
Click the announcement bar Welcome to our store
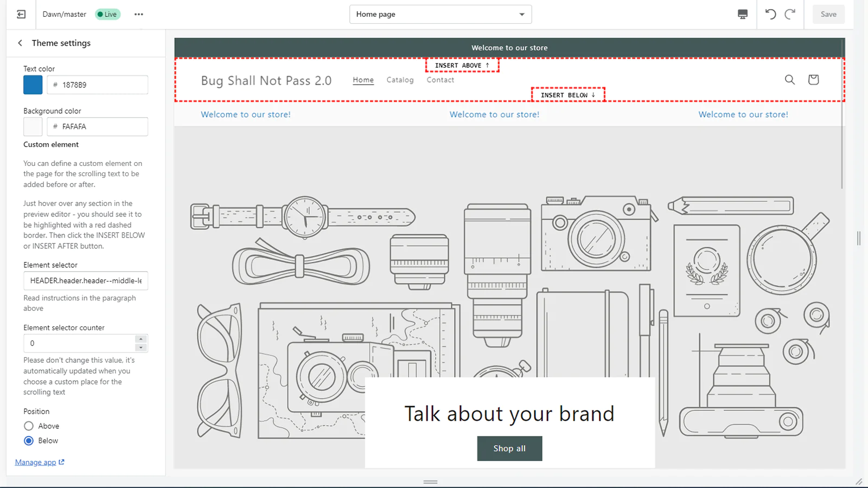click(x=509, y=48)
